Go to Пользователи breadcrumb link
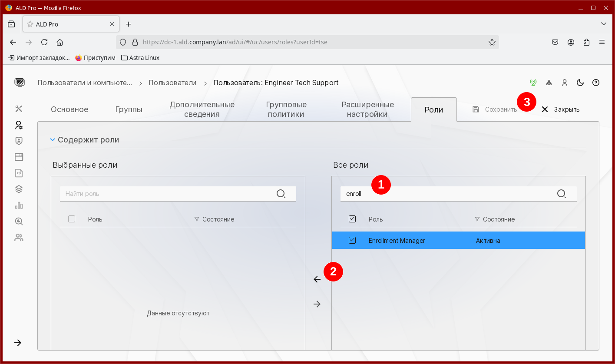615x364 pixels. [x=172, y=83]
